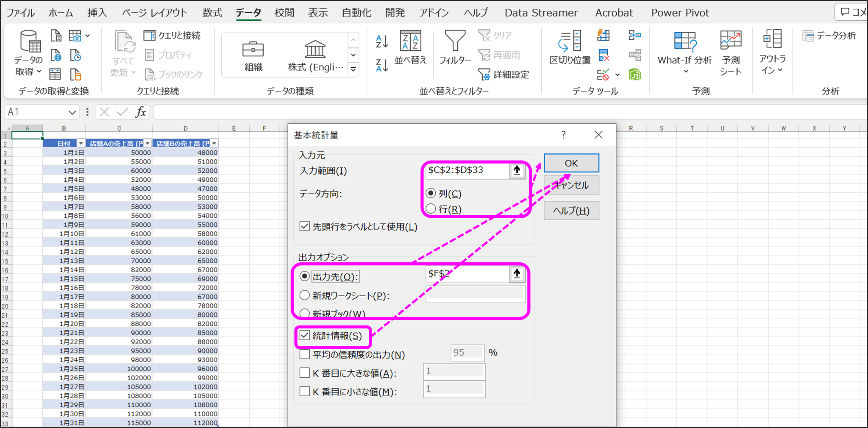Image resolution: width=868 pixels, height=428 pixels.
Task: Click the OK button
Action: [x=571, y=163]
